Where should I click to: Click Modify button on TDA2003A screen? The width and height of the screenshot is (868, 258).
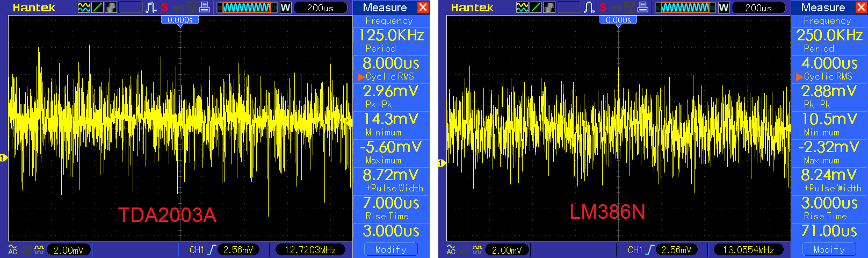391,249
